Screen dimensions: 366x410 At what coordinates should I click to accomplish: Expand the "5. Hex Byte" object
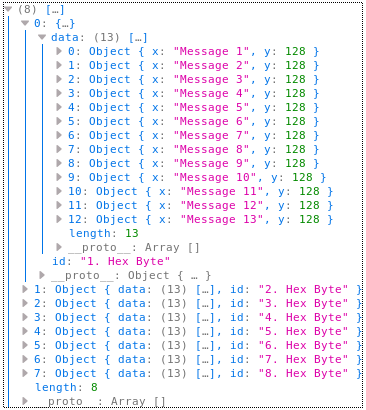[25, 331]
